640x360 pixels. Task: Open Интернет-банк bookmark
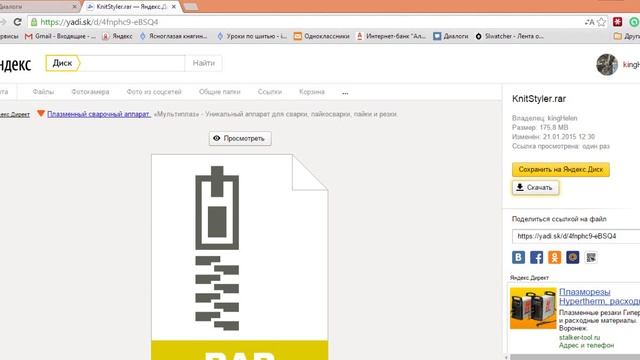point(391,36)
